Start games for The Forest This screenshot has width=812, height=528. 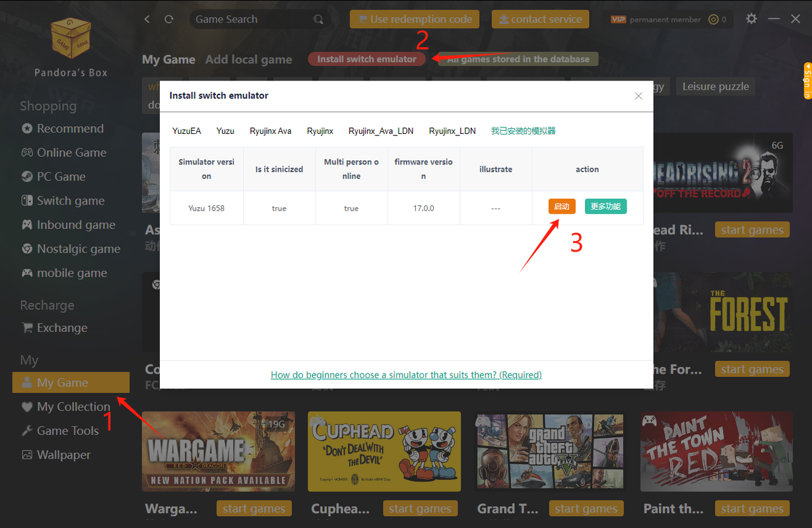click(x=752, y=369)
